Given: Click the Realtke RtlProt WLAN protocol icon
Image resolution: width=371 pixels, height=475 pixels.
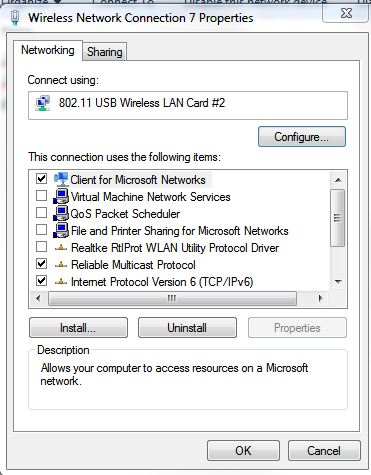Looking at the screenshot, I should (x=61, y=248).
